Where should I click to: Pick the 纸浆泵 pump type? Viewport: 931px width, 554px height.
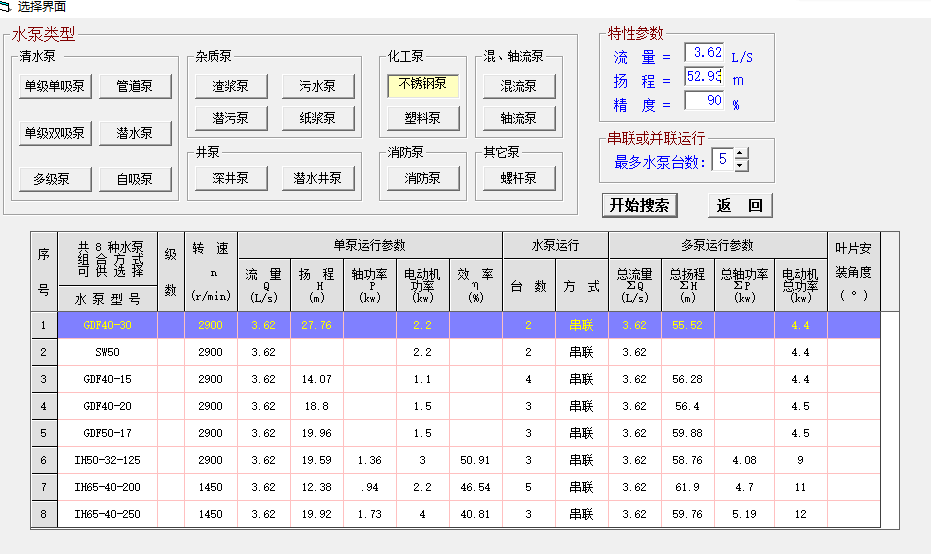[x=318, y=118]
